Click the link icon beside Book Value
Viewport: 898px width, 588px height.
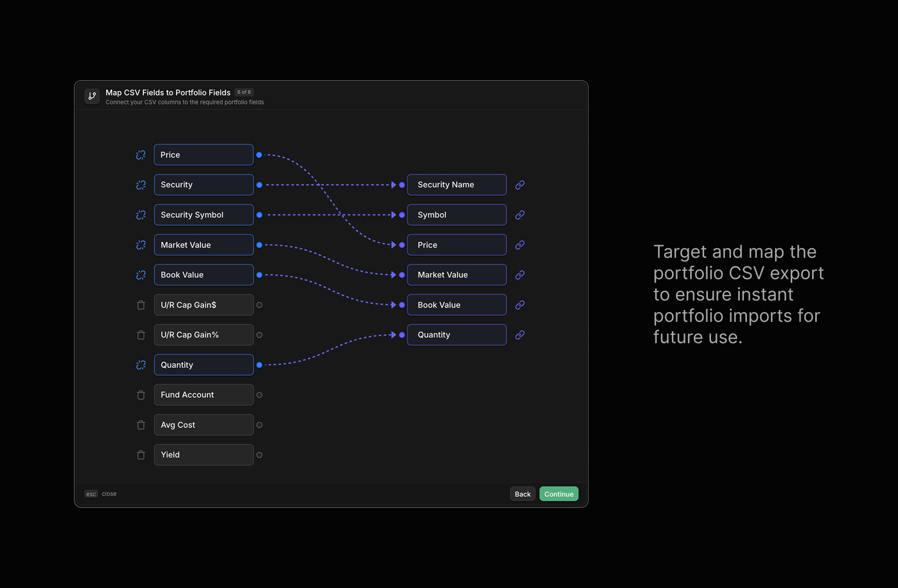click(519, 305)
